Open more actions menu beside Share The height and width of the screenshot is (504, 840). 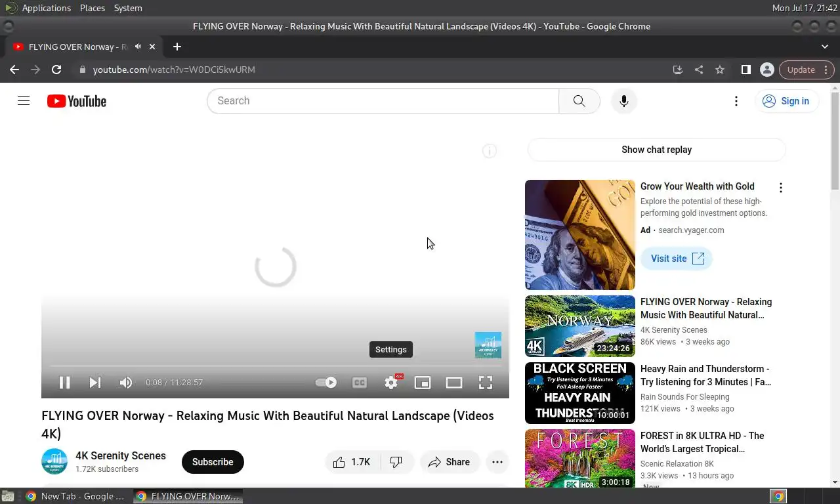[x=497, y=462]
